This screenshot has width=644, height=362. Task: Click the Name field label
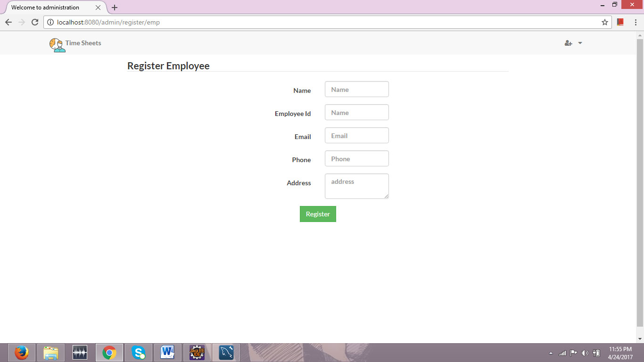302,90
